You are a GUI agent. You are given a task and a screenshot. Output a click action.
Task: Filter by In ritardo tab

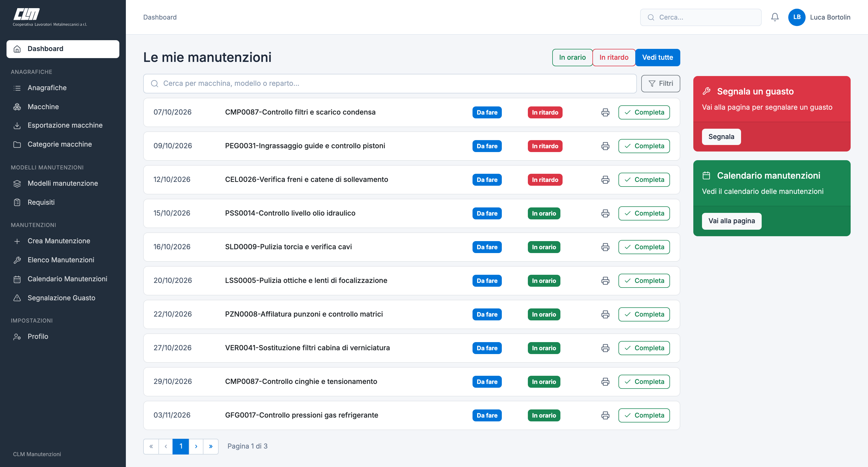(614, 58)
